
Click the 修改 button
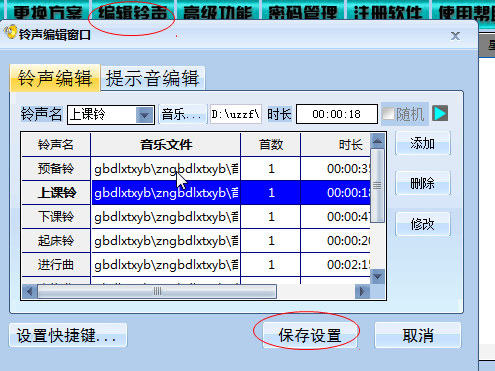pyautogui.click(x=423, y=224)
